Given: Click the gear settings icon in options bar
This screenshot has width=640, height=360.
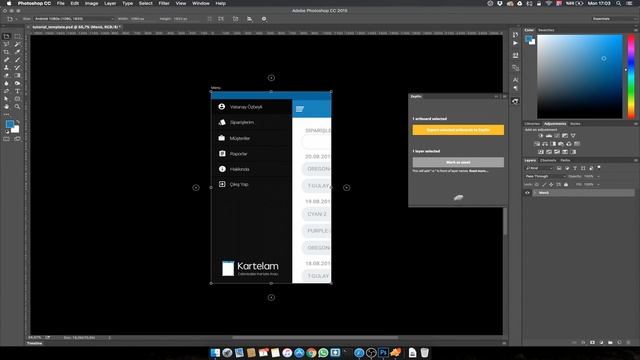Looking at the screenshot, I should [264, 19].
